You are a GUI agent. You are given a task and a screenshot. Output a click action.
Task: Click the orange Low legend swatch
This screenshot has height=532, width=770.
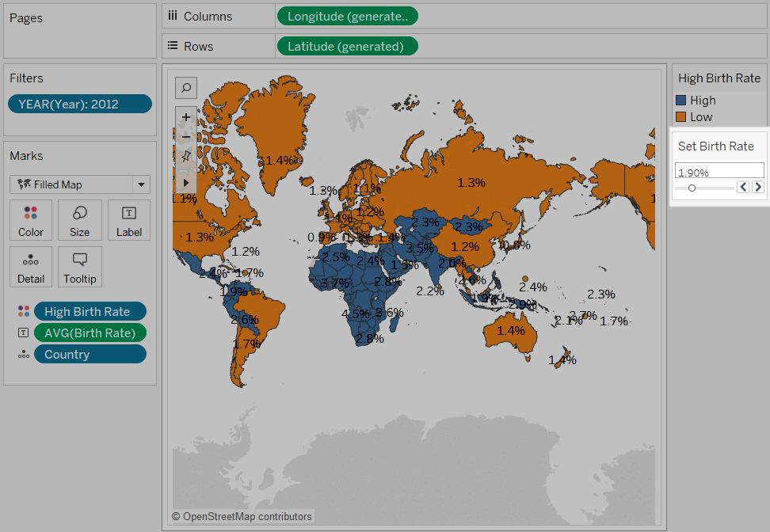680,117
